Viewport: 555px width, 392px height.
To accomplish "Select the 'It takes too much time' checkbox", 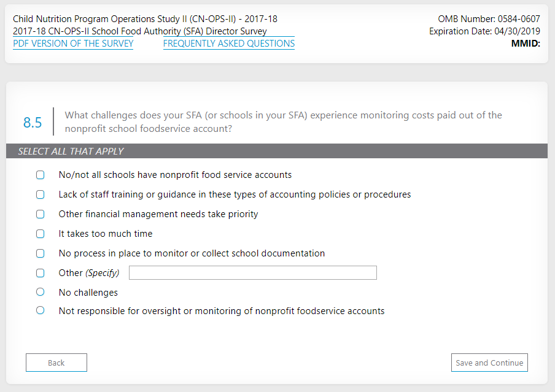I will click(41, 234).
